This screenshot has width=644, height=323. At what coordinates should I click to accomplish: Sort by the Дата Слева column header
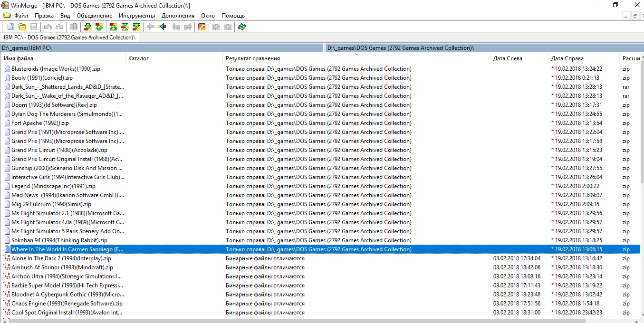point(519,58)
